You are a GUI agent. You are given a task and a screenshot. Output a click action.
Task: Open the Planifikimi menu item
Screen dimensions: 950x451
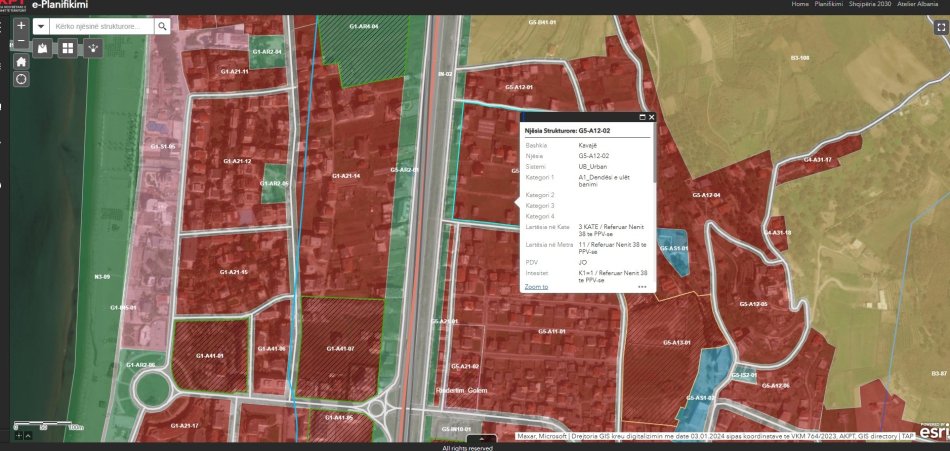point(829,4)
